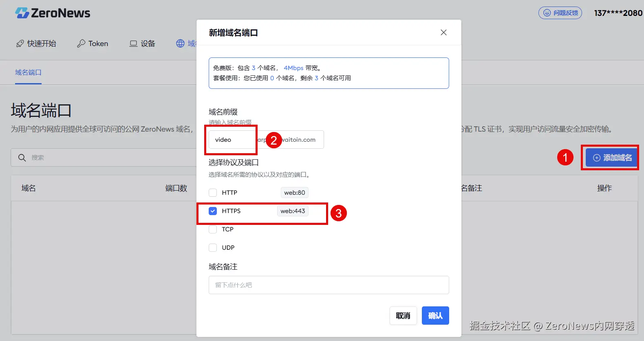Select the 域名端口 tab
Viewport: 644px width, 341px height.
(x=28, y=73)
